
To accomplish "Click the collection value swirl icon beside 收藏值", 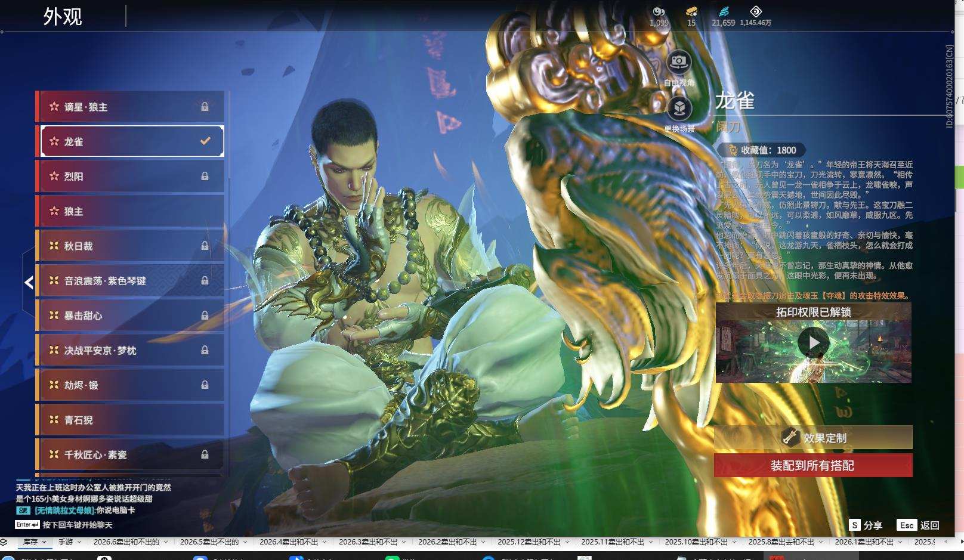I will coord(733,150).
